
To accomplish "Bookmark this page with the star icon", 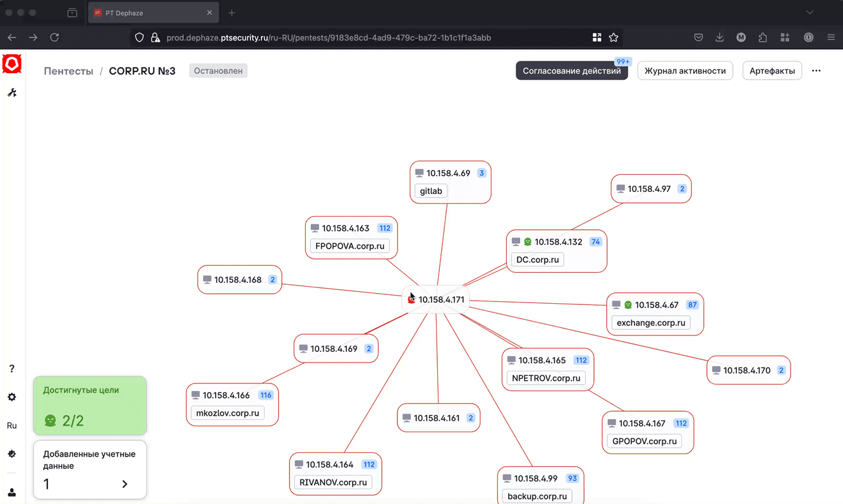I will tap(614, 38).
